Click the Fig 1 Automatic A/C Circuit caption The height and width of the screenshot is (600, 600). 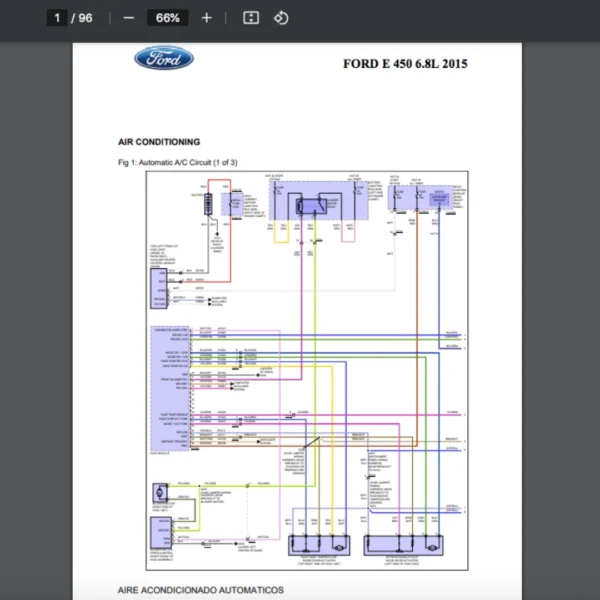177,162
